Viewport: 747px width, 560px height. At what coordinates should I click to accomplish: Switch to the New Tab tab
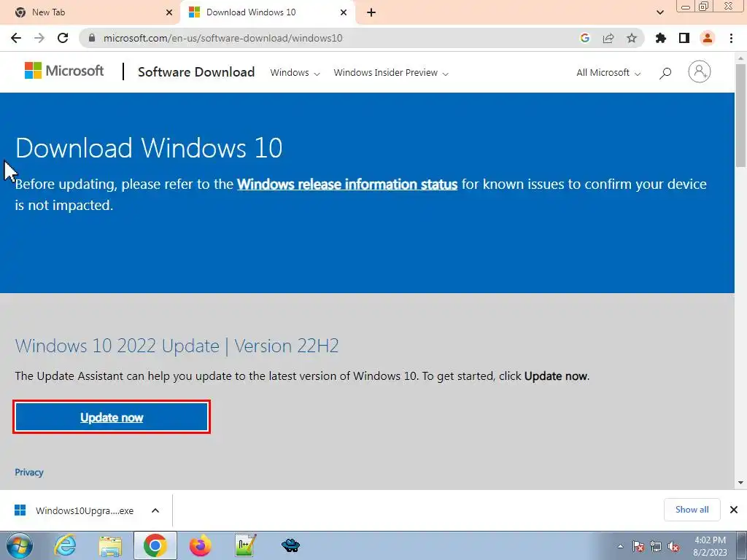point(90,12)
